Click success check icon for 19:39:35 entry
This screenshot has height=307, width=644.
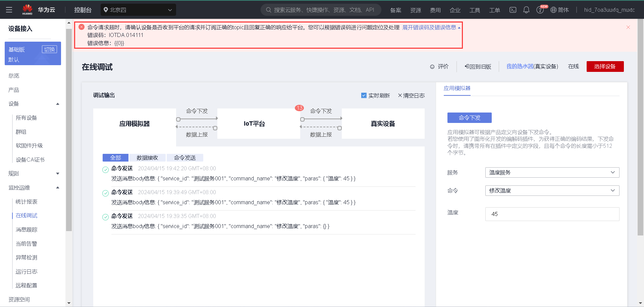click(105, 217)
